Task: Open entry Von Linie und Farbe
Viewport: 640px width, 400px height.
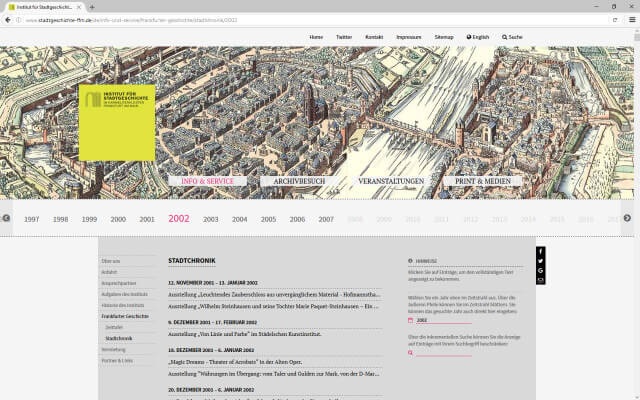Action: 244,334
